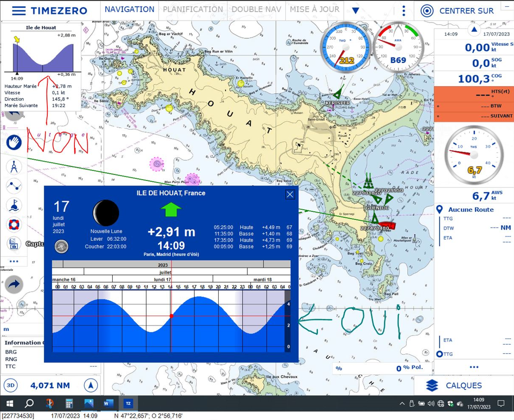Toggle north-up compass orientation button
The height and width of the screenshot is (420, 514).
pyautogui.click(x=91, y=385)
